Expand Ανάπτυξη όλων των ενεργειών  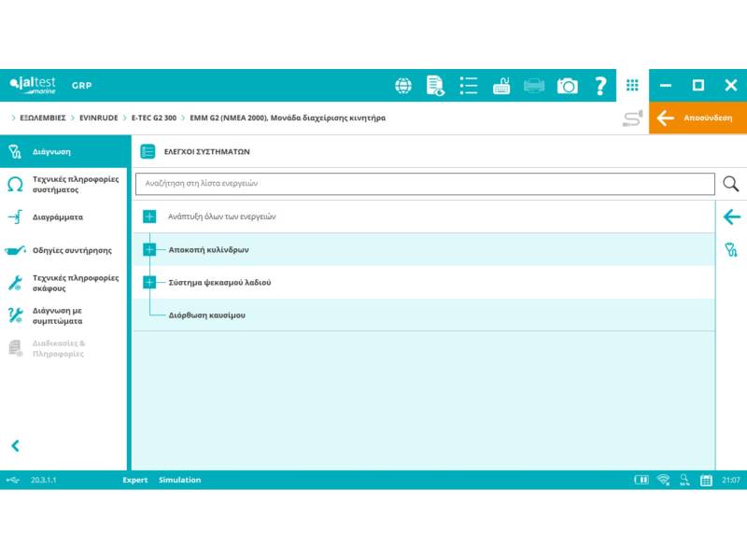(x=149, y=217)
